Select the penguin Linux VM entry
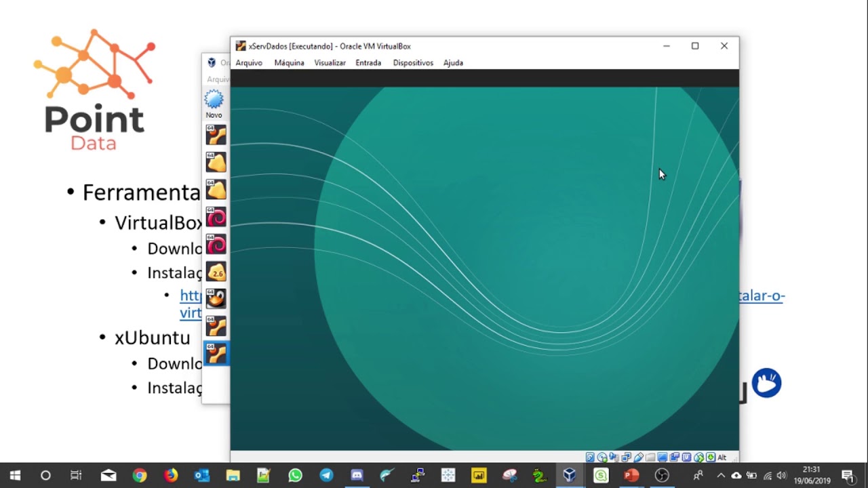Image resolution: width=868 pixels, height=488 pixels. click(x=216, y=299)
